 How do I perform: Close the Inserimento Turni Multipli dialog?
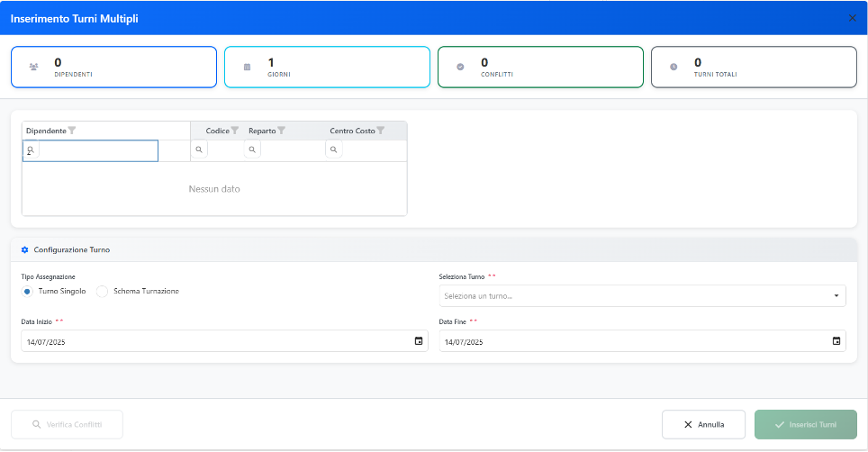click(853, 18)
